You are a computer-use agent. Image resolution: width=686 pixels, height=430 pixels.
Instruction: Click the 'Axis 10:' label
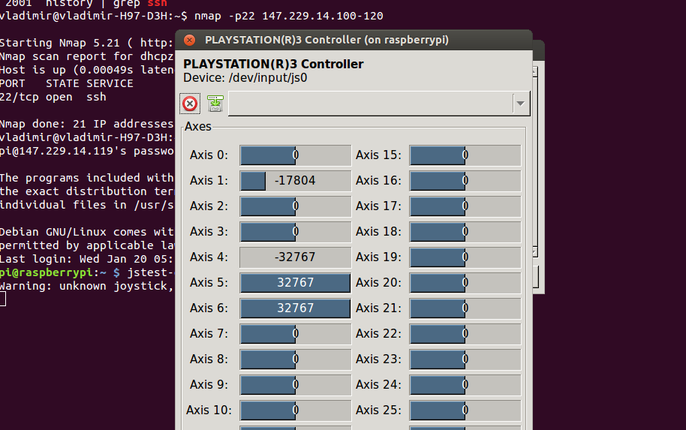tap(209, 410)
